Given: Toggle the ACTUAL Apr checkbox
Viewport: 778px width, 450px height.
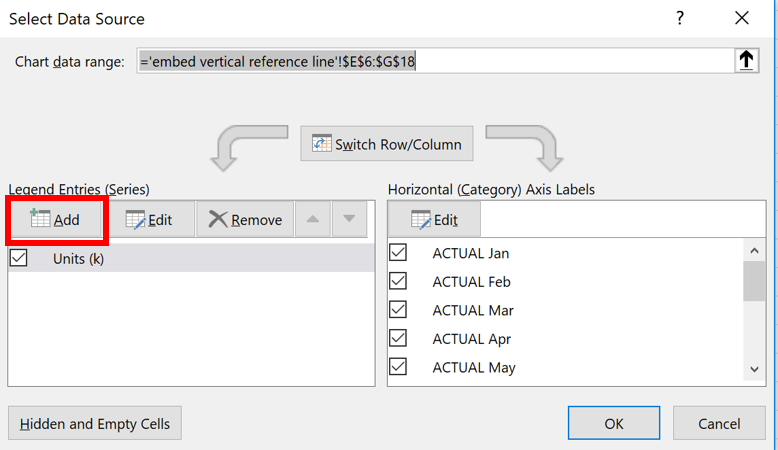Looking at the screenshot, I should click(398, 338).
